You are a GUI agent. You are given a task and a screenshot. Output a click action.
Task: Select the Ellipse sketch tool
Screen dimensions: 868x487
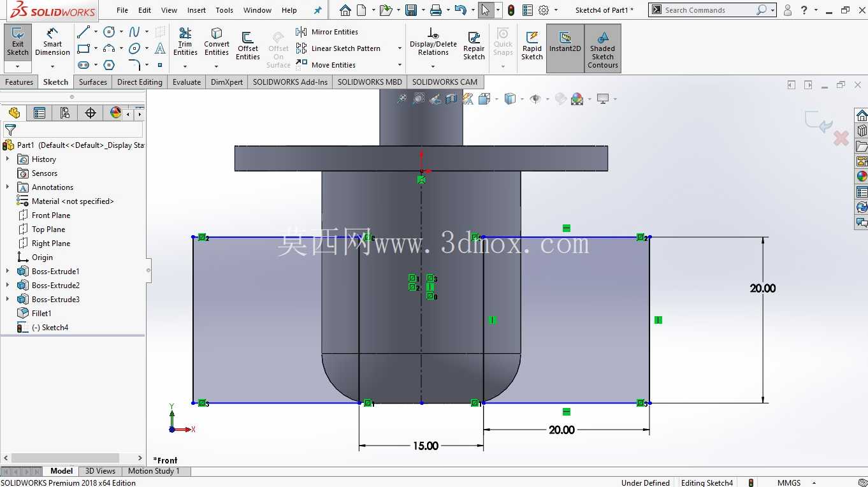pos(134,48)
